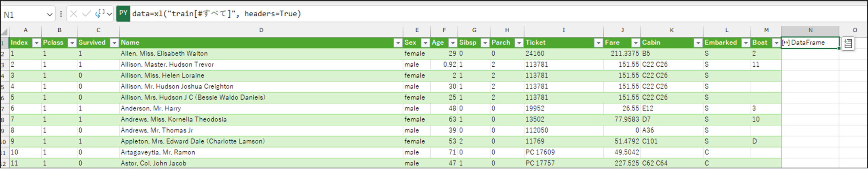Expand the Python output mode chevron
The image size is (868, 189).
(109, 14)
